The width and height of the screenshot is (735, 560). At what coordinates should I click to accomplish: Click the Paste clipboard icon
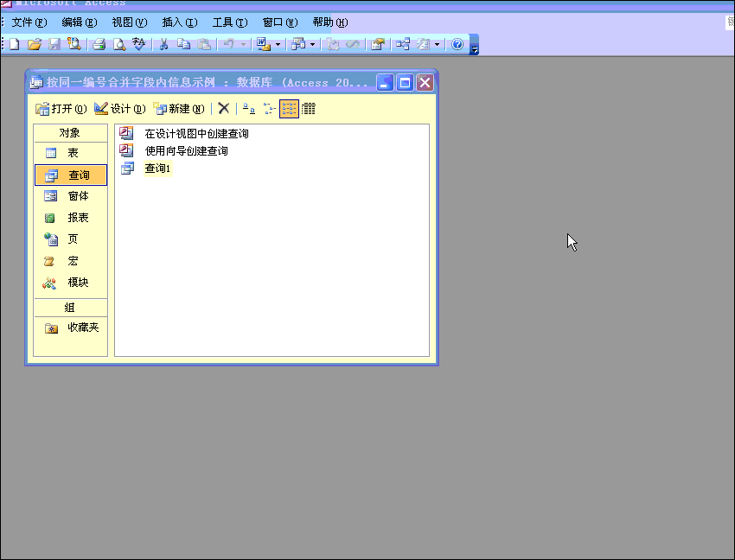204,45
